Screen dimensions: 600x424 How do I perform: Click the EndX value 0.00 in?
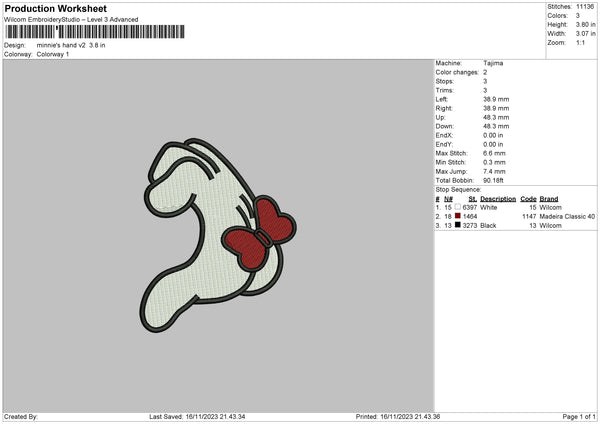click(493, 135)
